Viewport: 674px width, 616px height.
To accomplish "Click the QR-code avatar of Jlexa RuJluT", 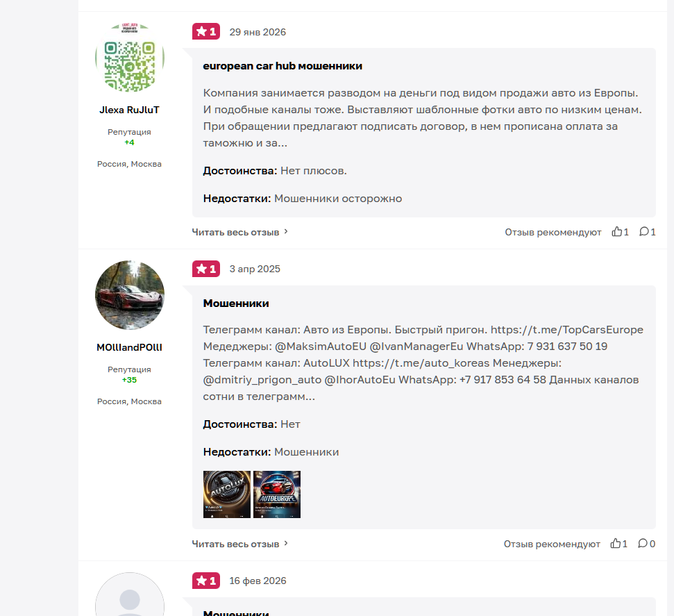I will 129,58.
